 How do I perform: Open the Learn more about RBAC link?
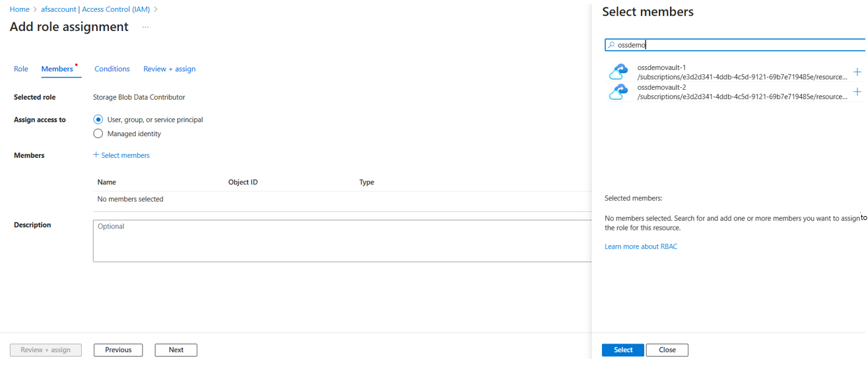[640, 246]
